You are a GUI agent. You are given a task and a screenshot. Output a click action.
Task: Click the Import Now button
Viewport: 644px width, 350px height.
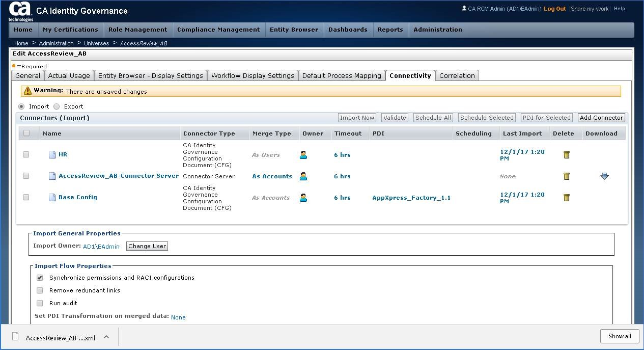tap(357, 118)
